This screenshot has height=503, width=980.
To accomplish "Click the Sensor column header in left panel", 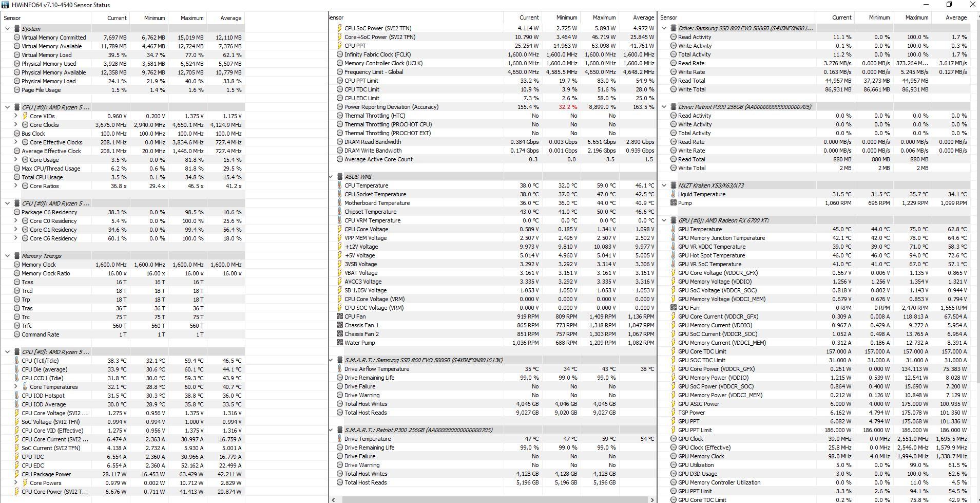I will [x=46, y=18].
